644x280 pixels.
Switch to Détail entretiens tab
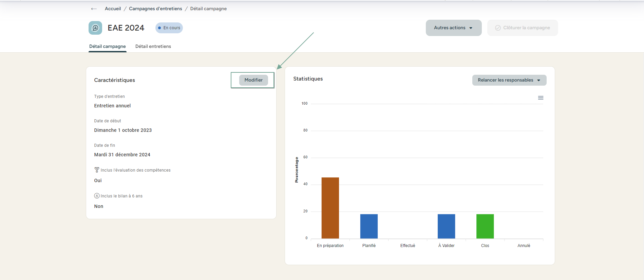coord(153,47)
